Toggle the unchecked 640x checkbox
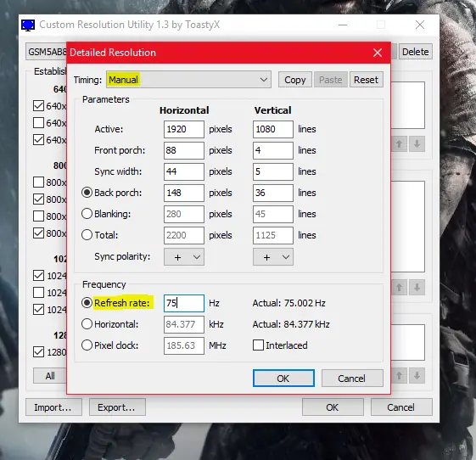Image resolution: width=476 pixels, height=460 pixels. [x=38, y=123]
